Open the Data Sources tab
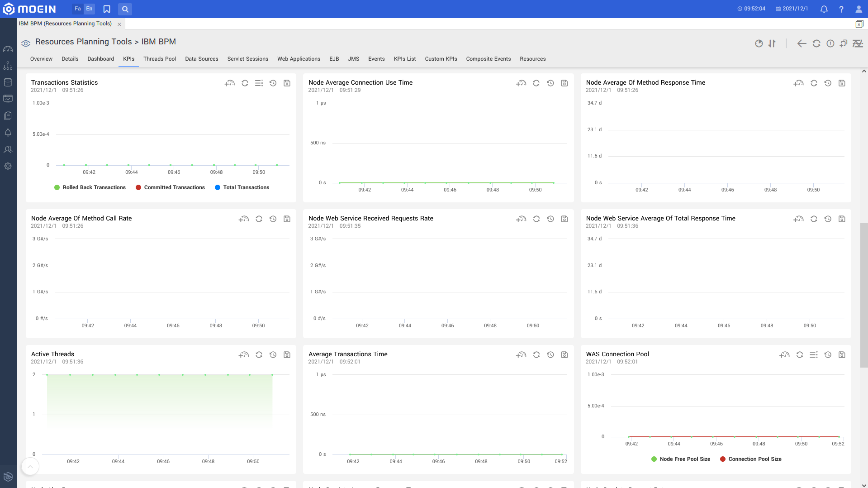Viewport: 868px width, 488px height. pyautogui.click(x=202, y=59)
